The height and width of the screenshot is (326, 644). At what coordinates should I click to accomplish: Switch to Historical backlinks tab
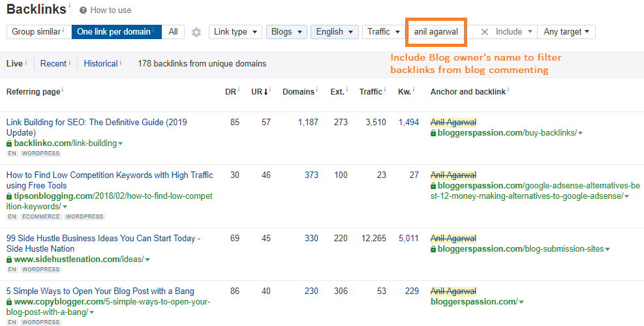tap(100, 64)
